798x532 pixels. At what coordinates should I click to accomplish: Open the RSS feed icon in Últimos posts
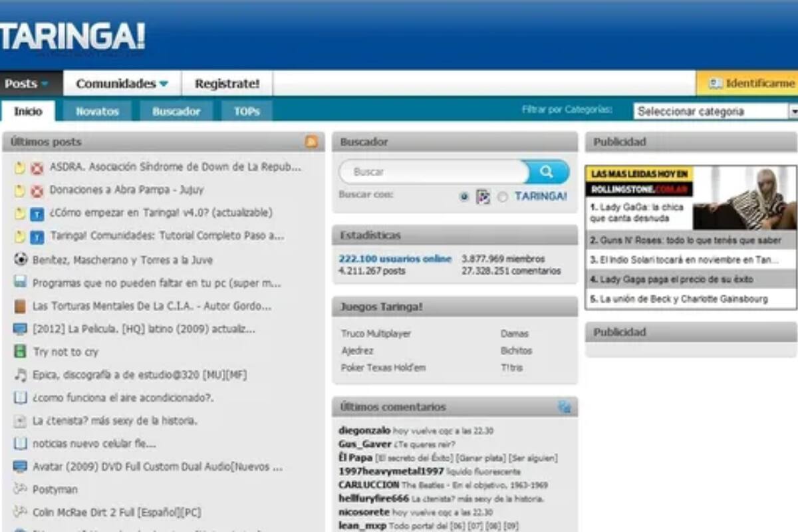point(311,142)
